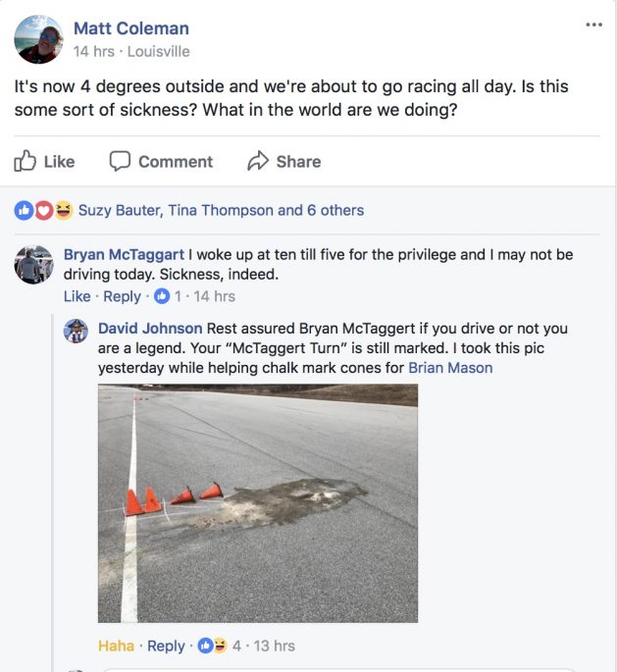617x672 pixels.
Task: Click Matt Coleman's profile picture
Action: pos(39,39)
